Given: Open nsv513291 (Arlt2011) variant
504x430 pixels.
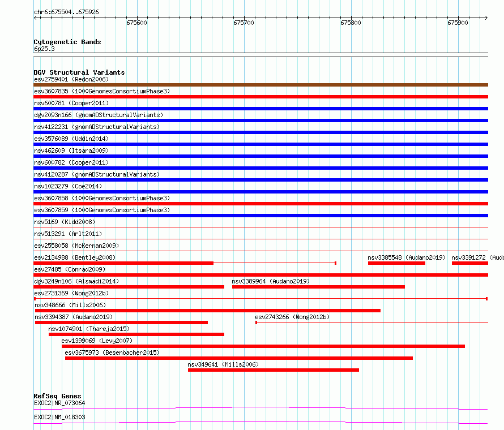Looking at the screenshot, I should (x=68, y=234).
